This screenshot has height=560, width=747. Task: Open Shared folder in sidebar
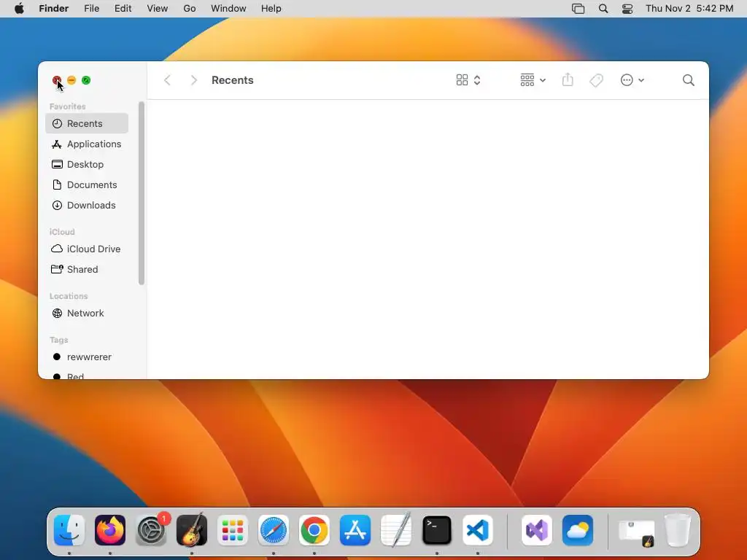pyautogui.click(x=87, y=270)
